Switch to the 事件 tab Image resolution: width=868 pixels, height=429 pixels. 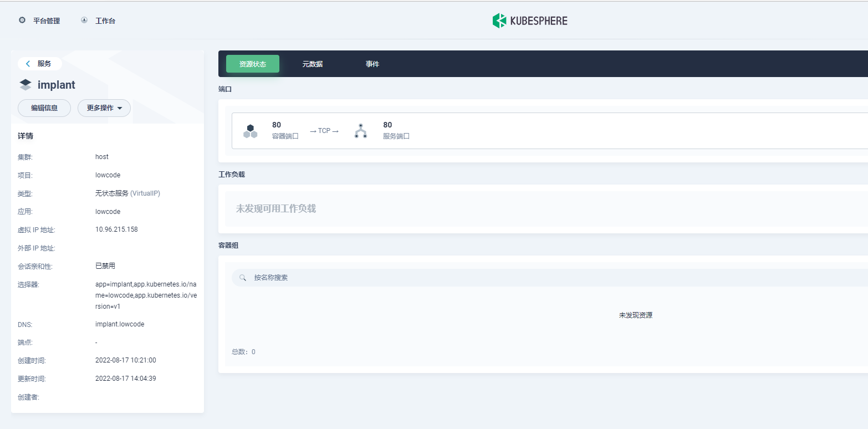click(x=372, y=63)
